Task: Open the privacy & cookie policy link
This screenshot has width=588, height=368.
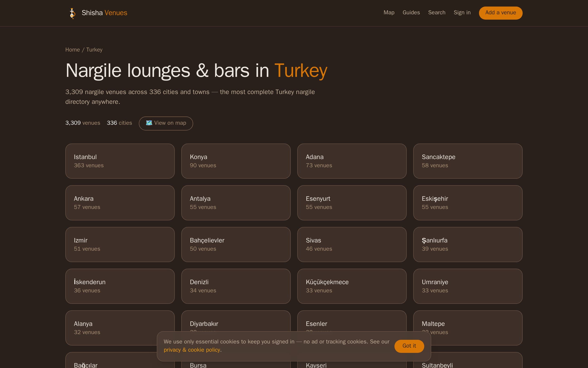Action: 192,350
